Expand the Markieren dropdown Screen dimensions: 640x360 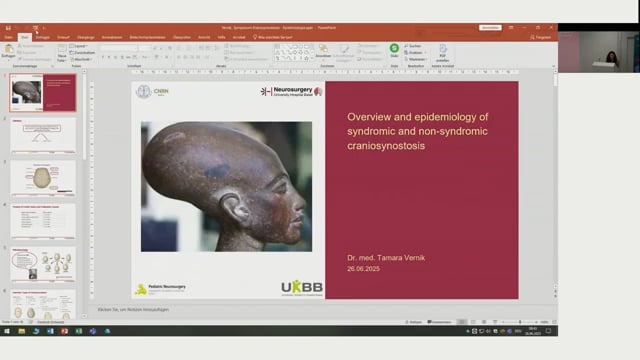point(415,59)
